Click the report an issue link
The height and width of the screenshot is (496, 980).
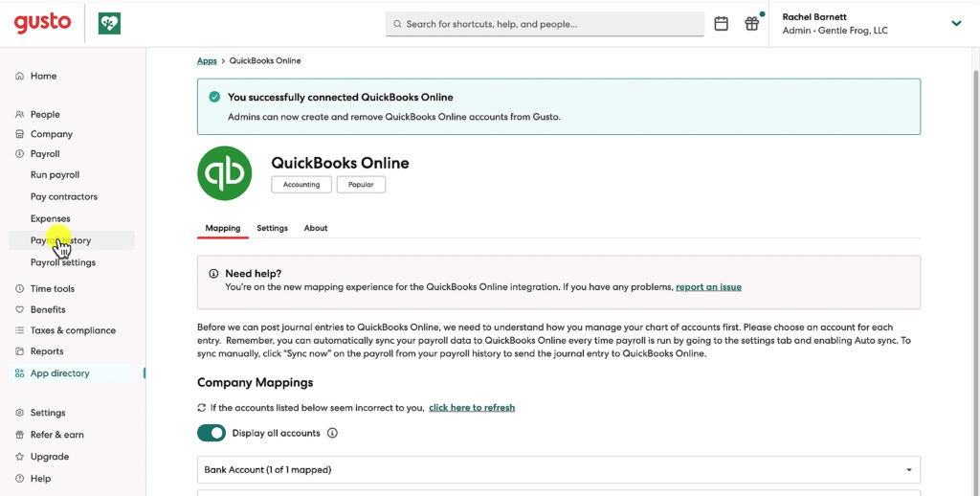pos(708,287)
